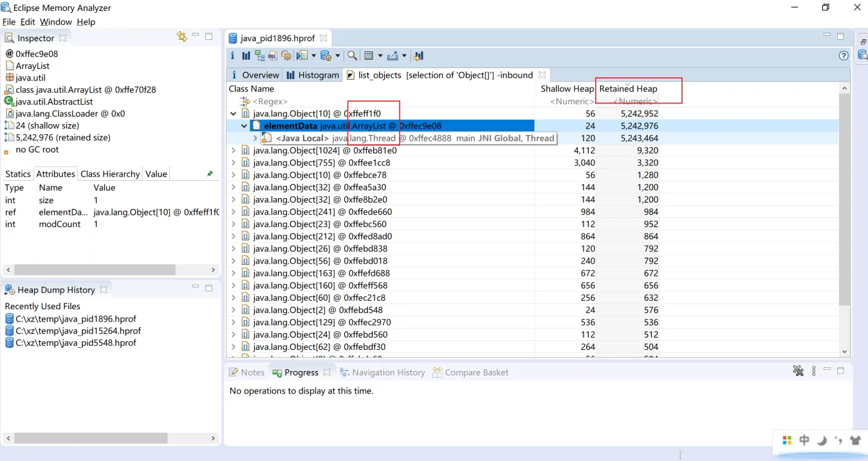The width and height of the screenshot is (868, 461).
Task: Open the Thread Overview gear icon
Action: 286,56
